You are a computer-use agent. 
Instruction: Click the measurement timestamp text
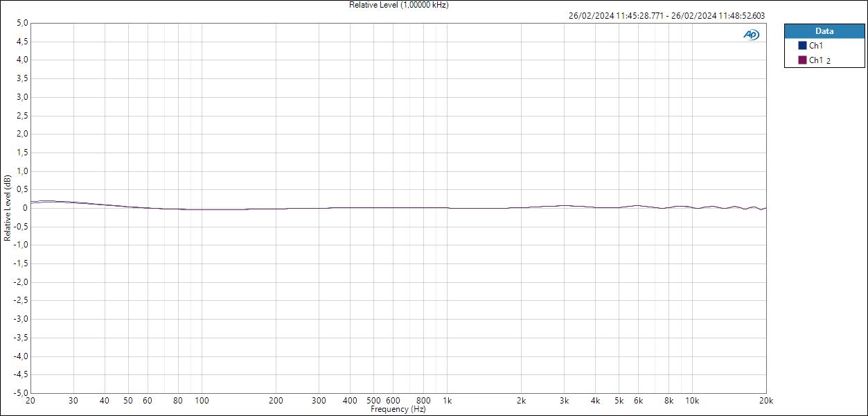(x=666, y=15)
